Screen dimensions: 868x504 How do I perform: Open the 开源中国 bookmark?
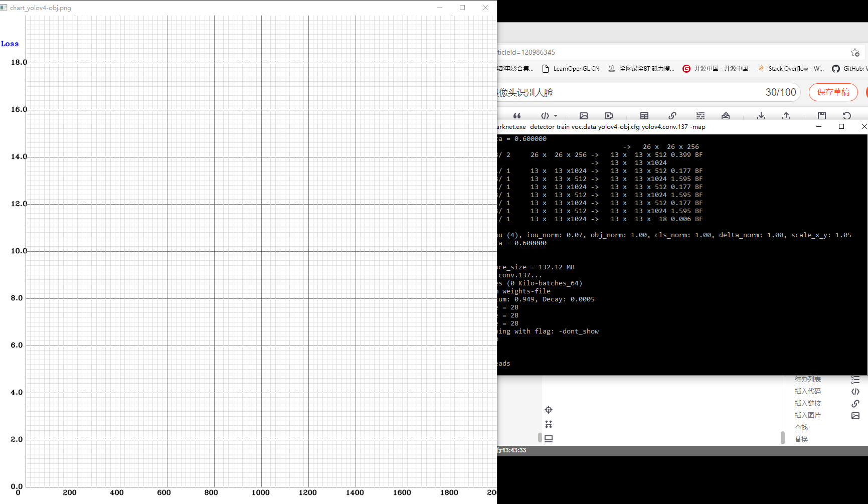(x=715, y=69)
